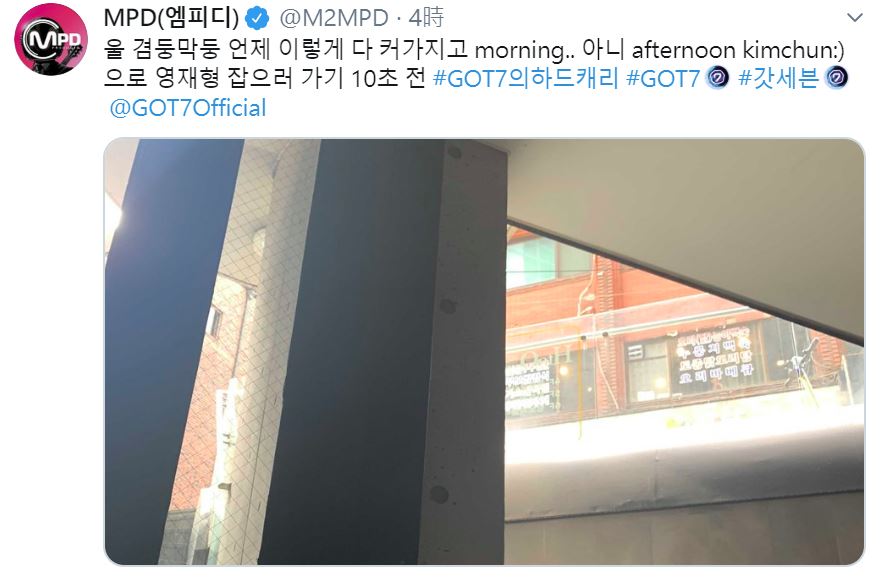The height and width of the screenshot is (587, 880).
Task: Click the red brick building in the photo
Action: click(x=673, y=331)
